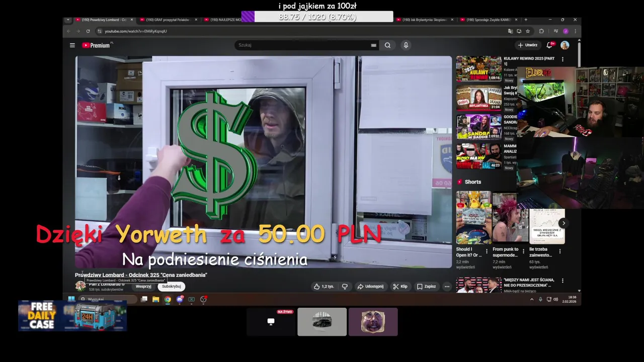Open the Brylantynka 31:04 video thumbnail
Screen dimensions: 644x362
tap(478, 98)
